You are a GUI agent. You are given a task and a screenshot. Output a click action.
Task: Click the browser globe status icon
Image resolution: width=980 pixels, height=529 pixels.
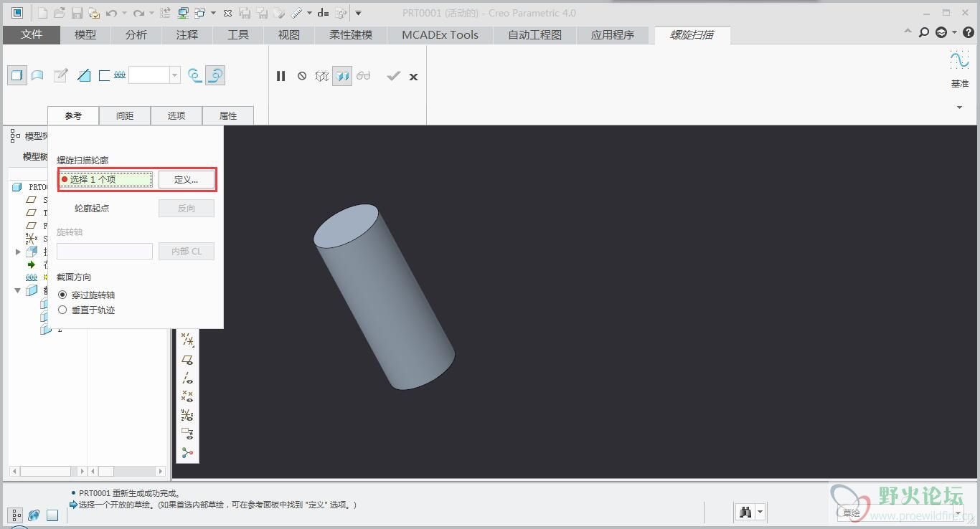(34, 515)
